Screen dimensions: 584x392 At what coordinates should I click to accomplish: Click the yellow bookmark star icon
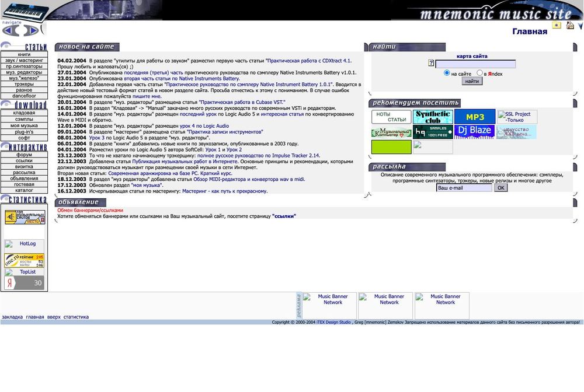(557, 25)
